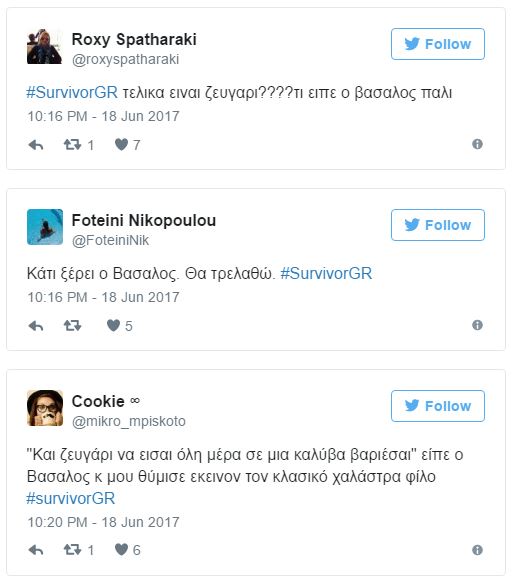Open @roxyspatharaki profile handle
The width and height of the screenshot is (530, 586).
pos(125,59)
